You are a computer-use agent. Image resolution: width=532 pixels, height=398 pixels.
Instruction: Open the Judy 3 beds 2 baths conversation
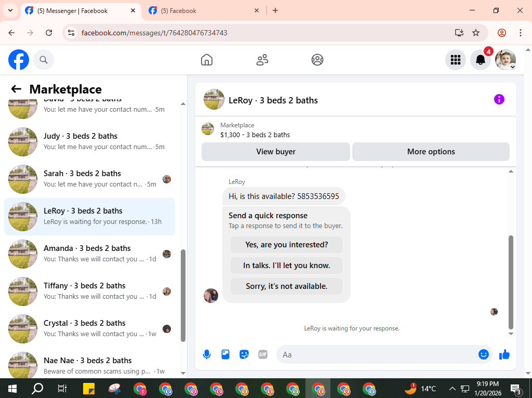[89, 141]
